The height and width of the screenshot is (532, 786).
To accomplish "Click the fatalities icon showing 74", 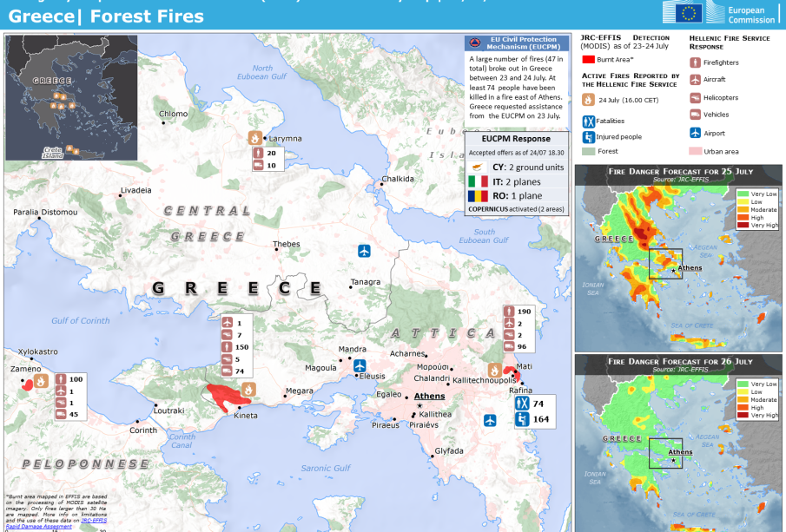I will click(x=522, y=404).
